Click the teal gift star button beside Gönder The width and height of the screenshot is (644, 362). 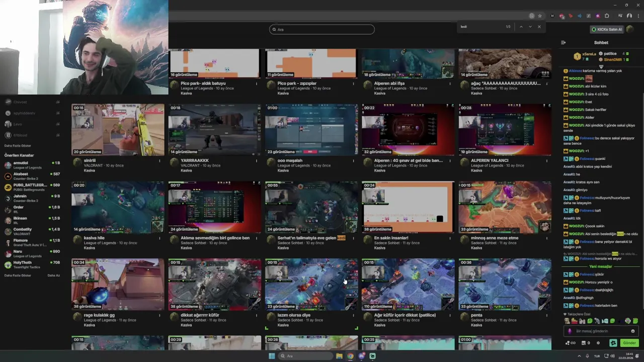coord(613,343)
